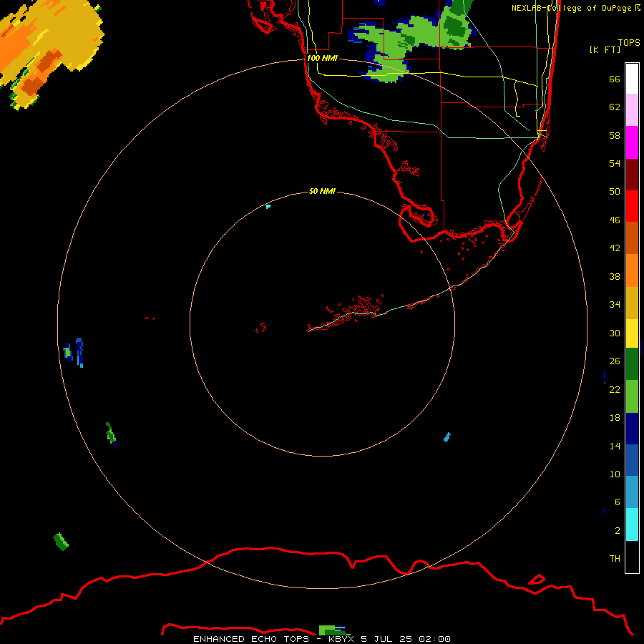Click the "30" legend value
Screen dimensions: 644x644
point(615,333)
